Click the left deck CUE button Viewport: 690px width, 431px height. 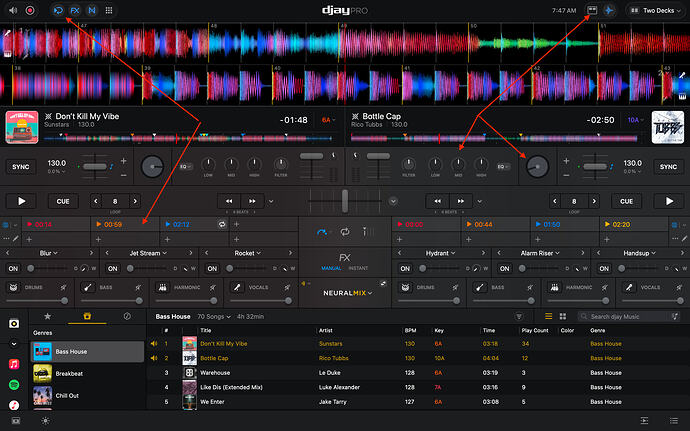[x=63, y=201]
